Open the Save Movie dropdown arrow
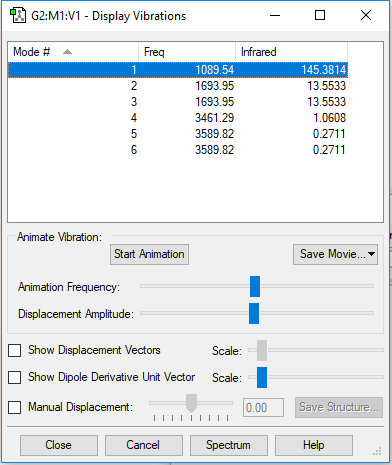392x465 pixels. coord(371,254)
